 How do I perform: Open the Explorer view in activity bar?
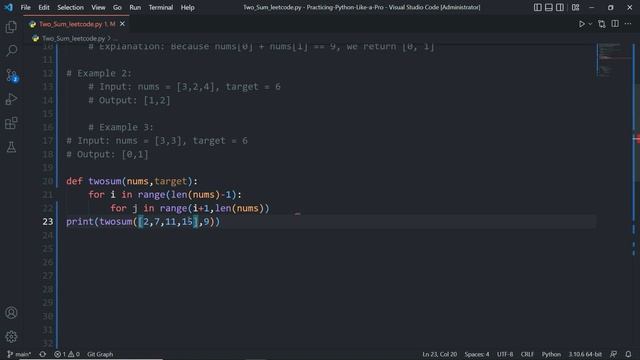point(11,27)
